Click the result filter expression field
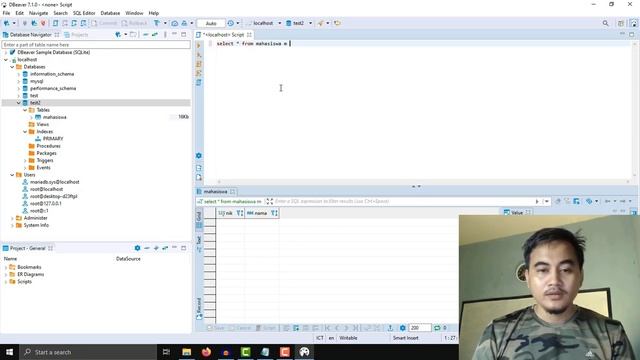This screenshot has height=360, width=640. [403, 201]
